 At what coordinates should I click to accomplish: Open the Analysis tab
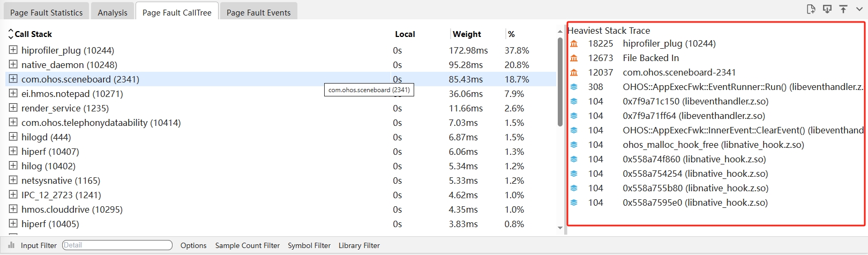(x=113, y=12)
